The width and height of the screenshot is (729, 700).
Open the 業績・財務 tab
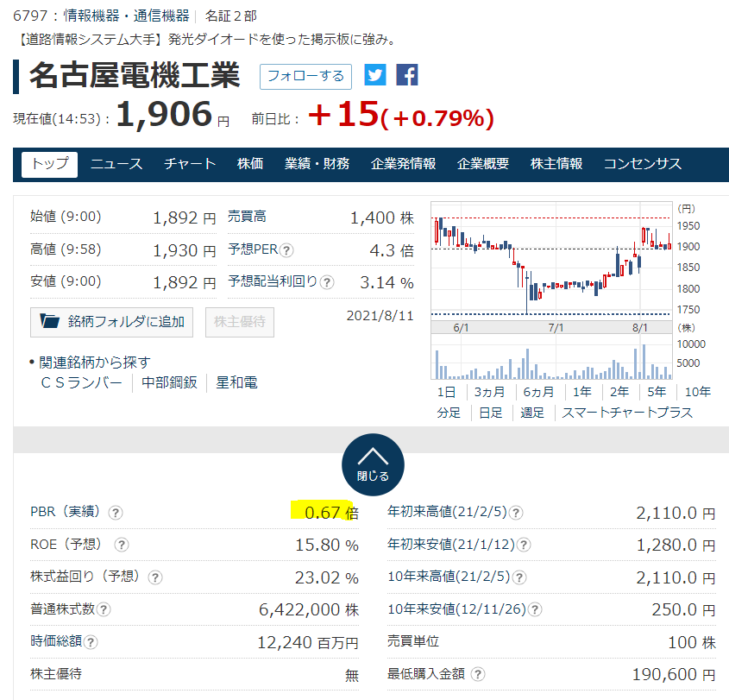pos(317,164)
